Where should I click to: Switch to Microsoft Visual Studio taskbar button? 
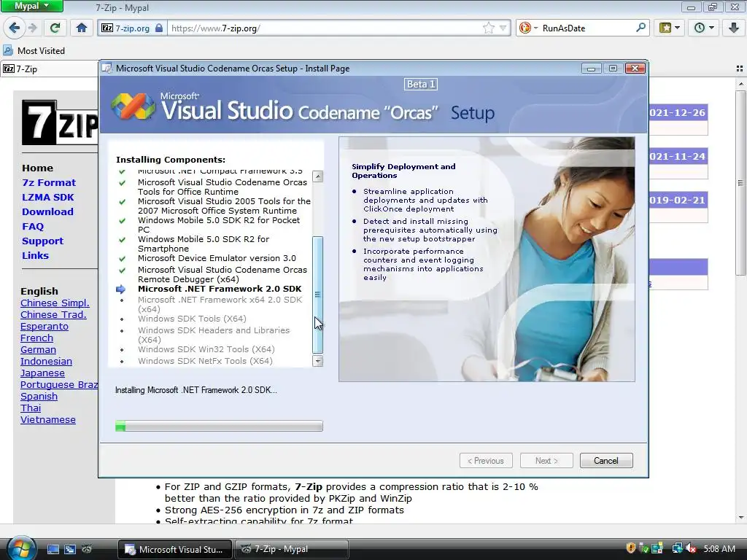click(x=174, y=549)
